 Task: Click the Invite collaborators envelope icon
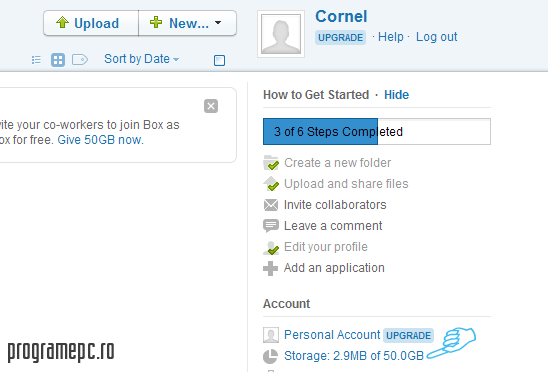click(271, 205)
